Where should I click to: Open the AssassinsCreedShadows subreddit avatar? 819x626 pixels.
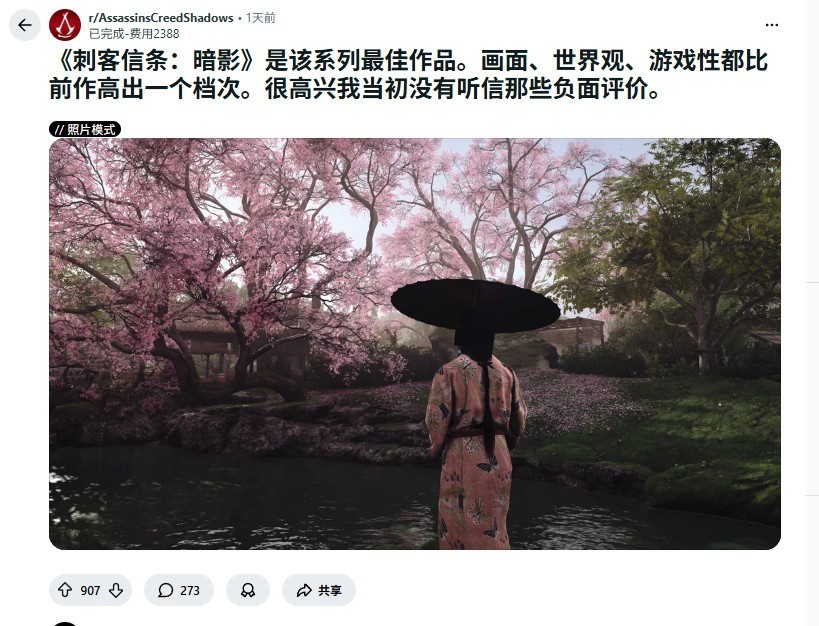coord(65,25)
